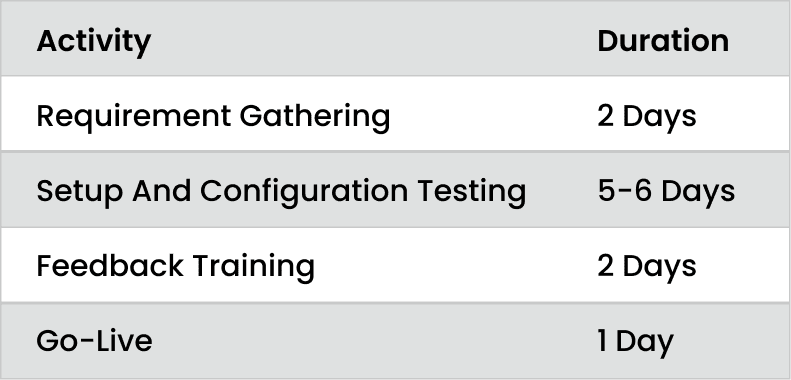This screenshot has width=791, height=380.
Task: Click the number 1 in the Go-Live row
Action: coord(602,341)
